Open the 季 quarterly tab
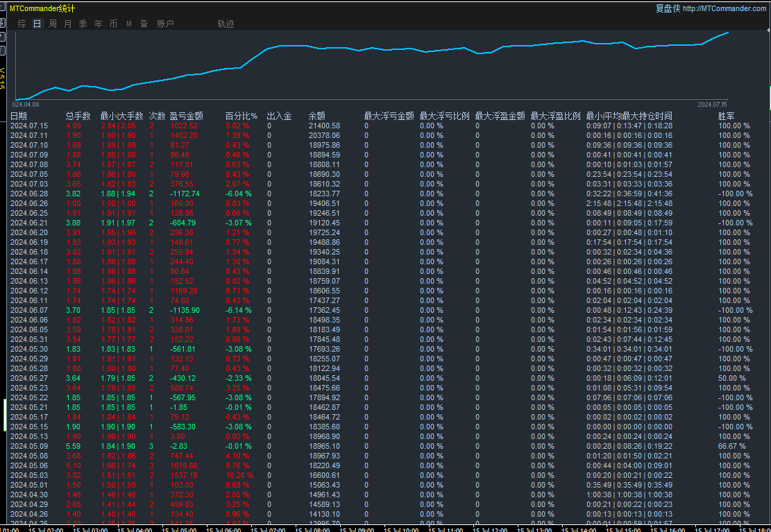771x532 pixels. (83, 24)
